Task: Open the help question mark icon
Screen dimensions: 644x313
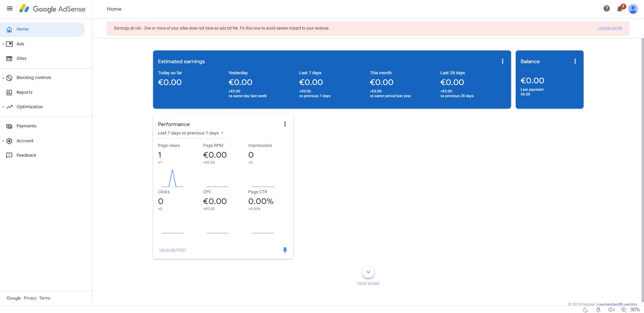Action: [x=606, y=8]
